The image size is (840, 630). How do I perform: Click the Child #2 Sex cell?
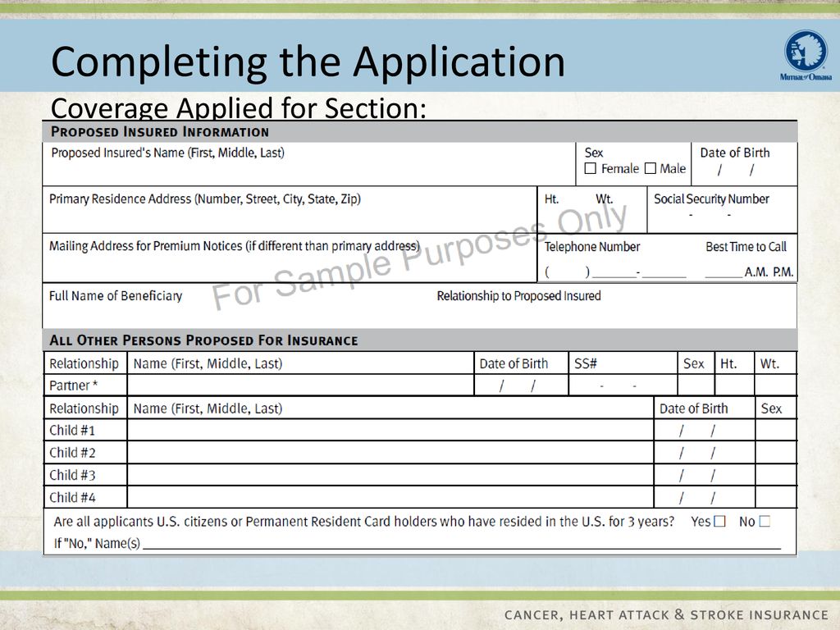[x=776, y=453]
